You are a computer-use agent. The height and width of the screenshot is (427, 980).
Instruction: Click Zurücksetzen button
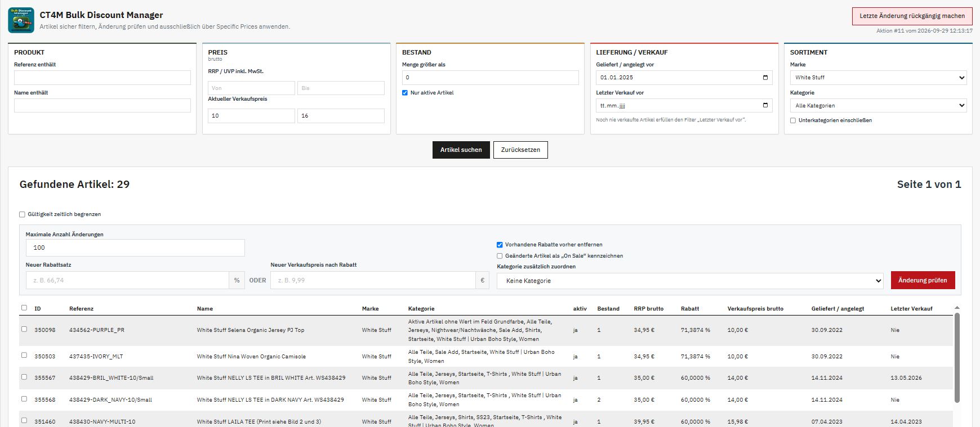click(x=520, y=150)
